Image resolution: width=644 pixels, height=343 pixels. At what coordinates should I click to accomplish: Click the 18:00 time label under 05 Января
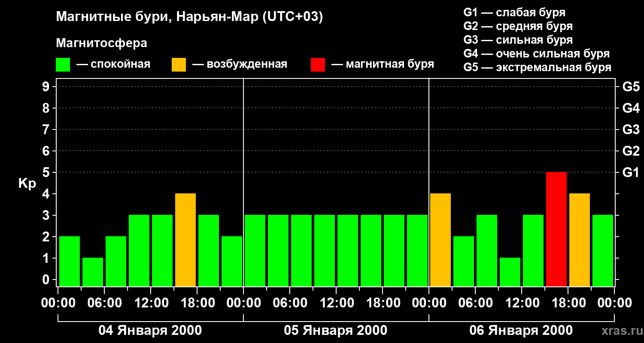coord(383,303)
